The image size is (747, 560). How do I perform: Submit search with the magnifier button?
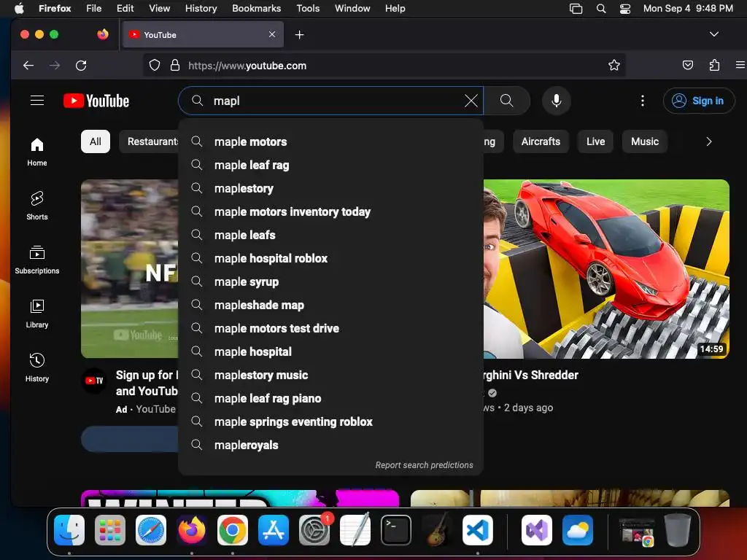click(506, 101)
